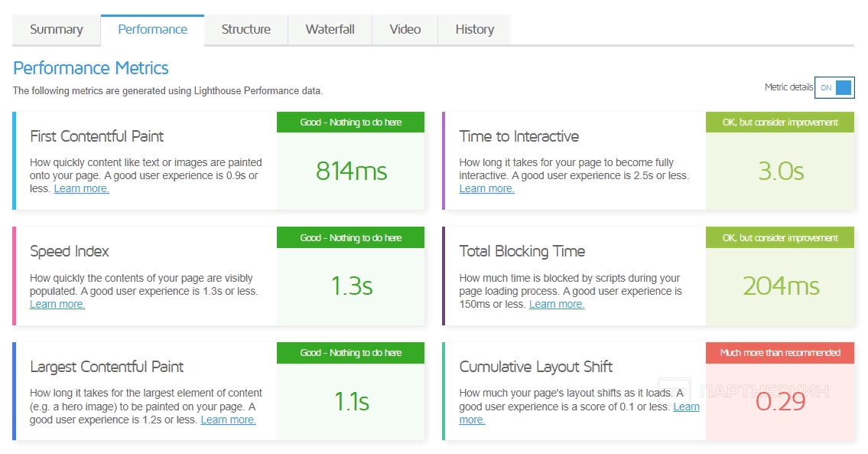The image size is (868, 454).
Task: View the History tab
Action: point(474,30)
